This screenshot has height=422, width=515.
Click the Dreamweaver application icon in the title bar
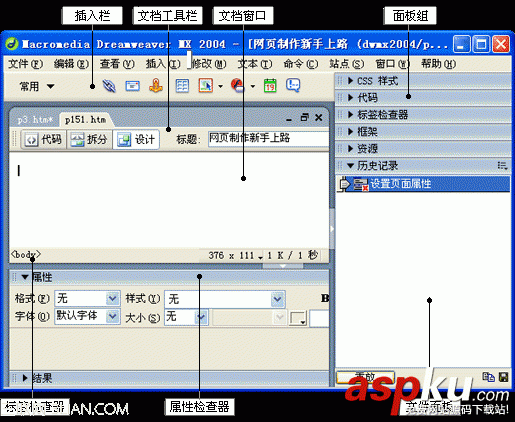(12, 44)
